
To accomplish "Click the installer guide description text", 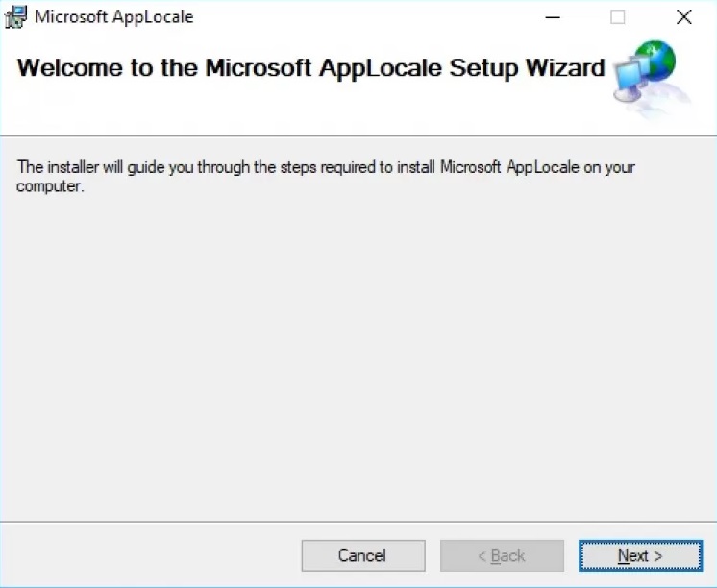I will point(326,167).
